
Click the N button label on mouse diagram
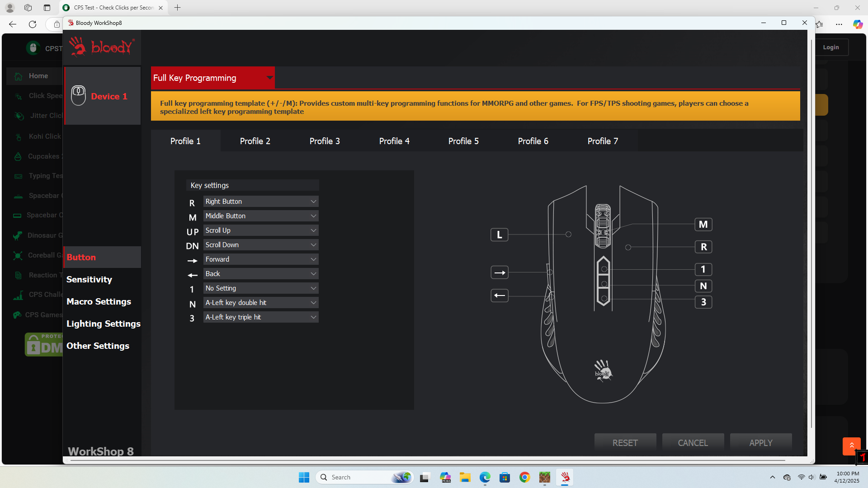point(703,286)
